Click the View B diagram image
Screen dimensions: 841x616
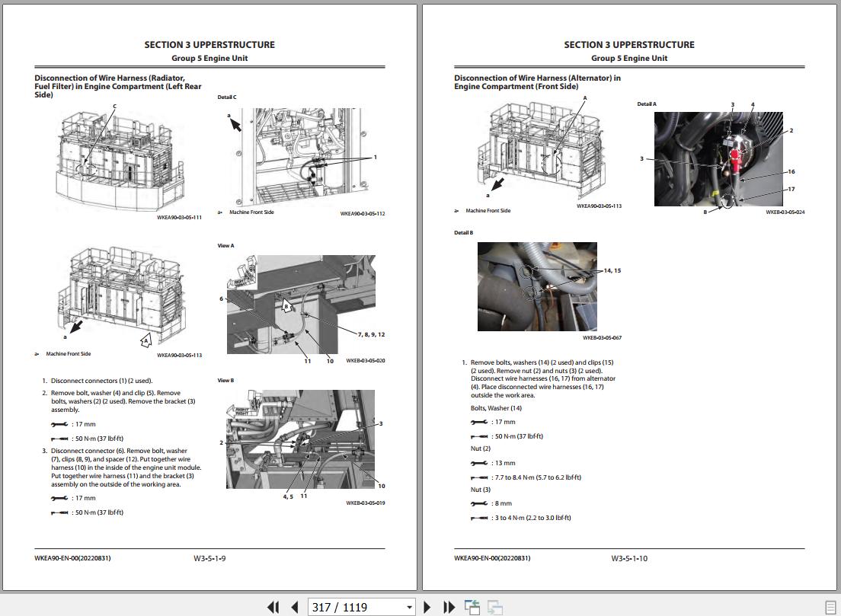300,439
